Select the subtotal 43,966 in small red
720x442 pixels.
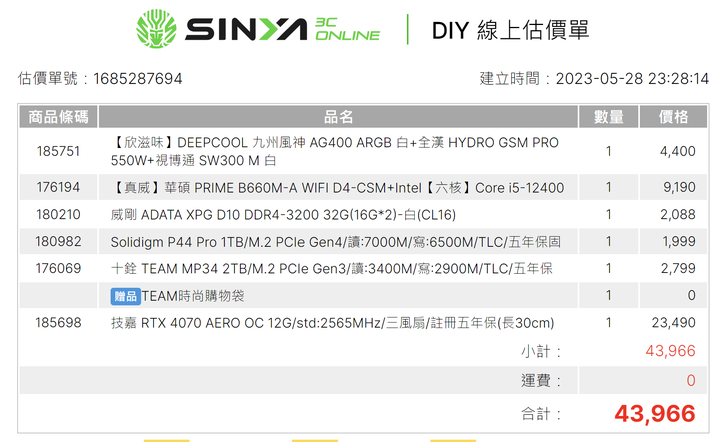[x=670, y=351]
